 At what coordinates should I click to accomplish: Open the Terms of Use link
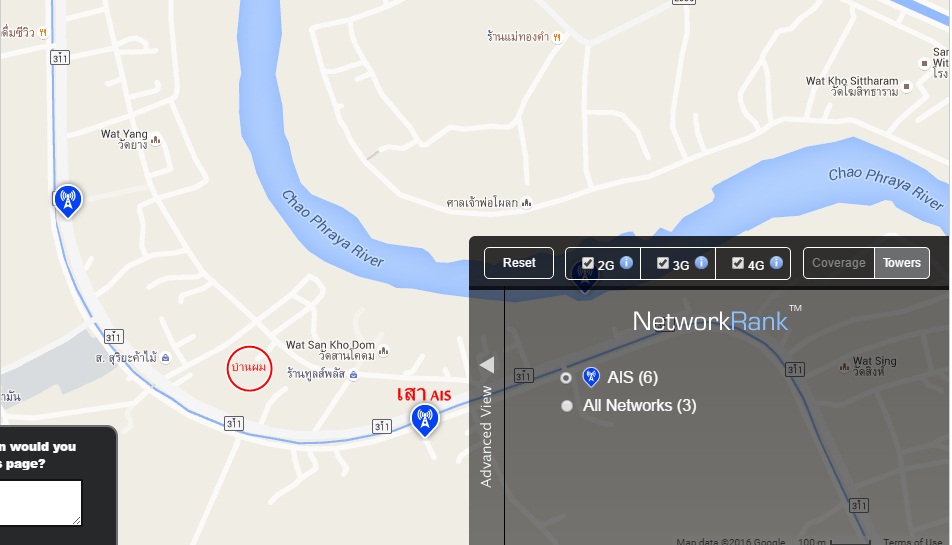pos(913,541)
